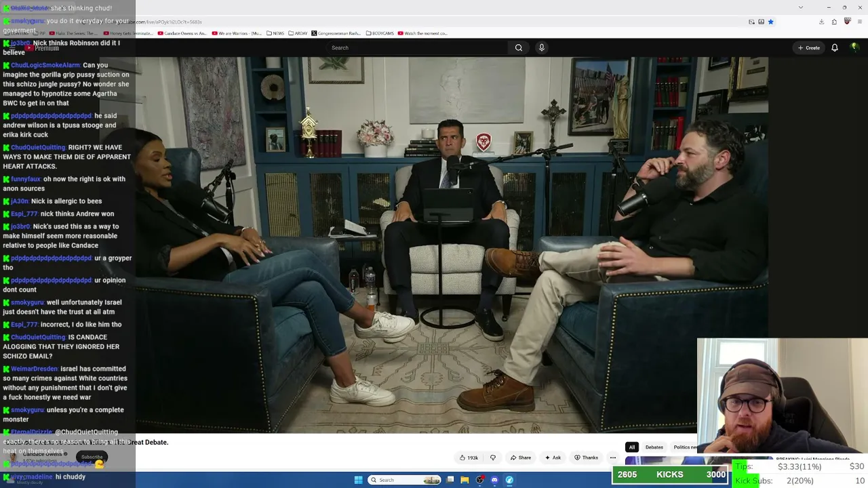The width and height of the screenshot is (868, 488).
Task: Click the Kicks goal progress bar
Action: [x=669, y=474]
